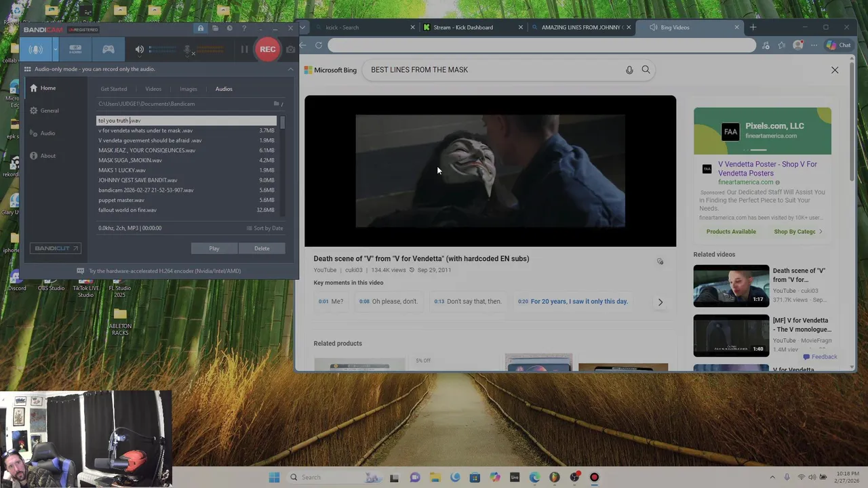868x488 pixels.
Task: Open Bandicam scheduled recording clock icon
Action: [x=230, y=28]
